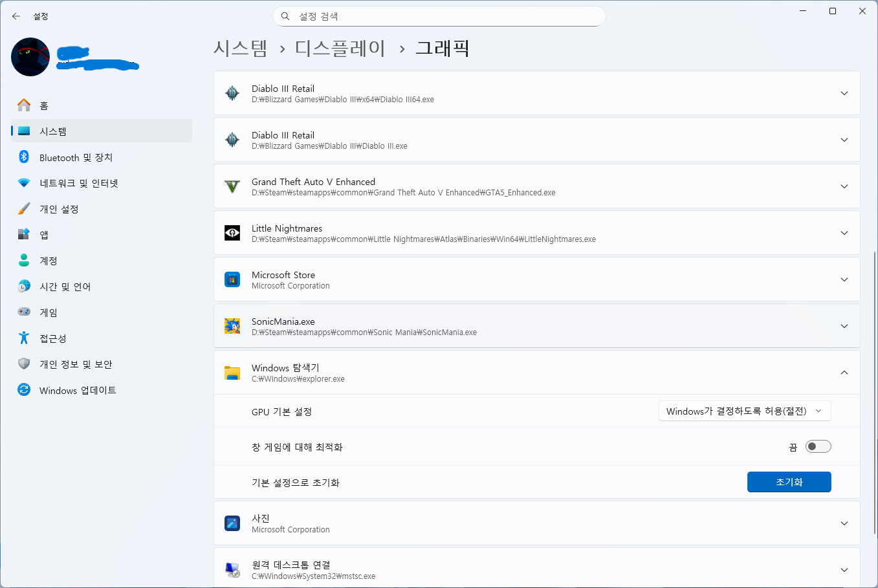Click the 개인 설정 paintbrush icon

click(24, 208)
